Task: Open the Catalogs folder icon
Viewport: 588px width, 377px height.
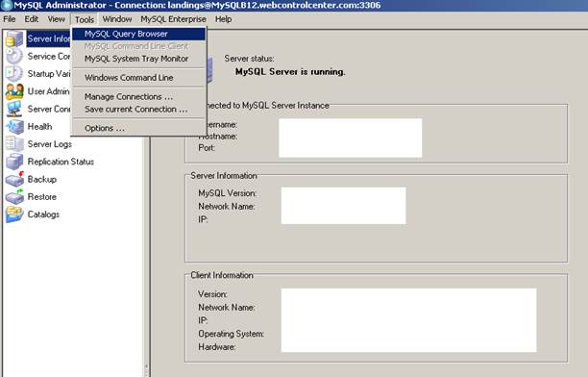Action: pos(14,214)
